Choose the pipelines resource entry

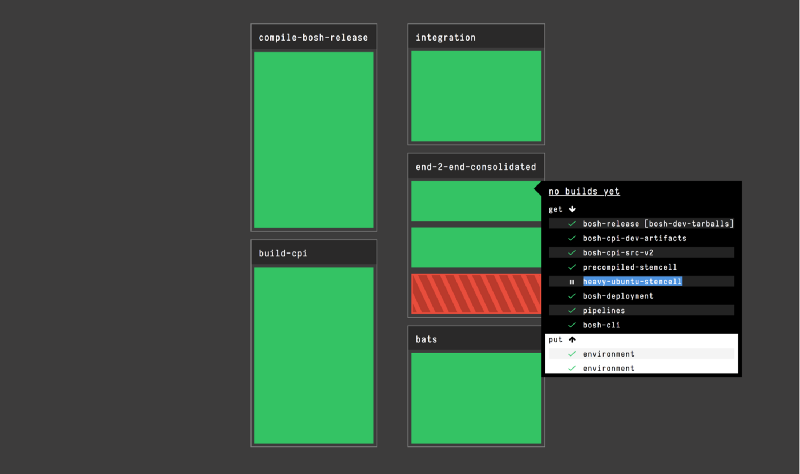(604, 311)
